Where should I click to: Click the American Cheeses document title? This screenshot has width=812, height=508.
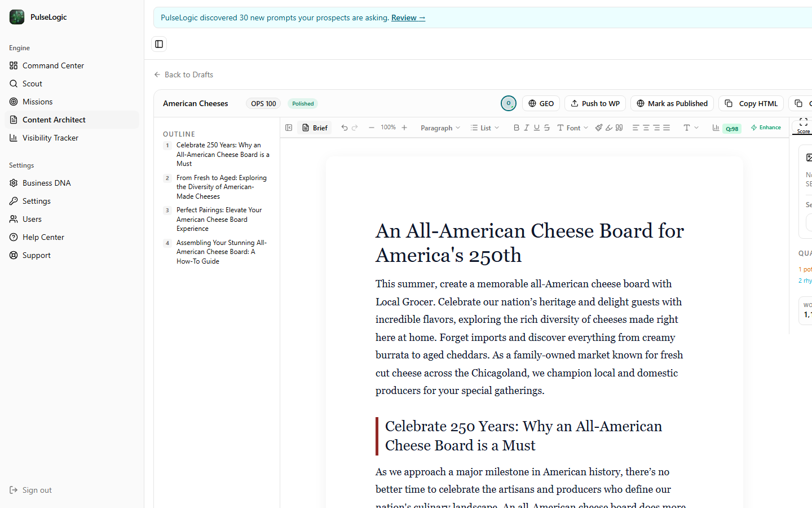196,103
